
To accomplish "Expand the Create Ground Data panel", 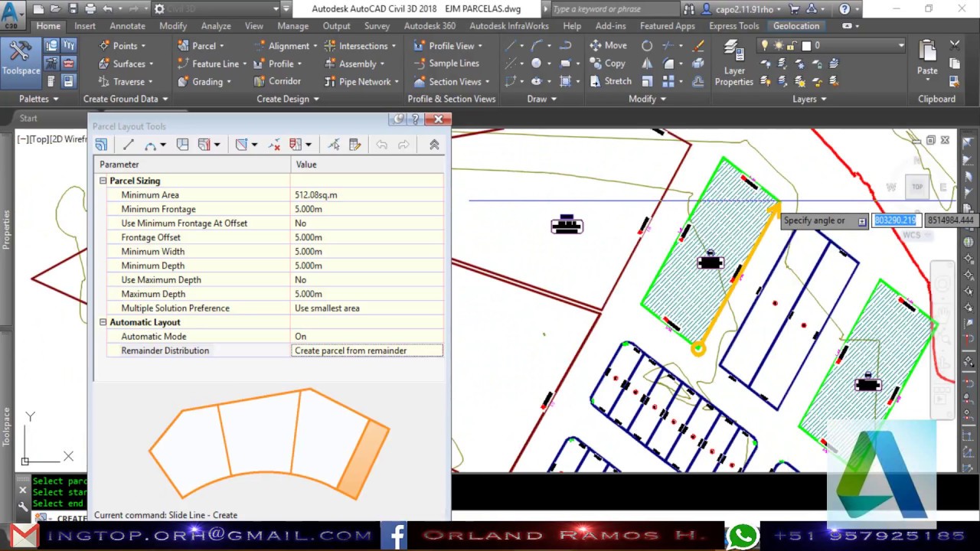I will point(126,99).
